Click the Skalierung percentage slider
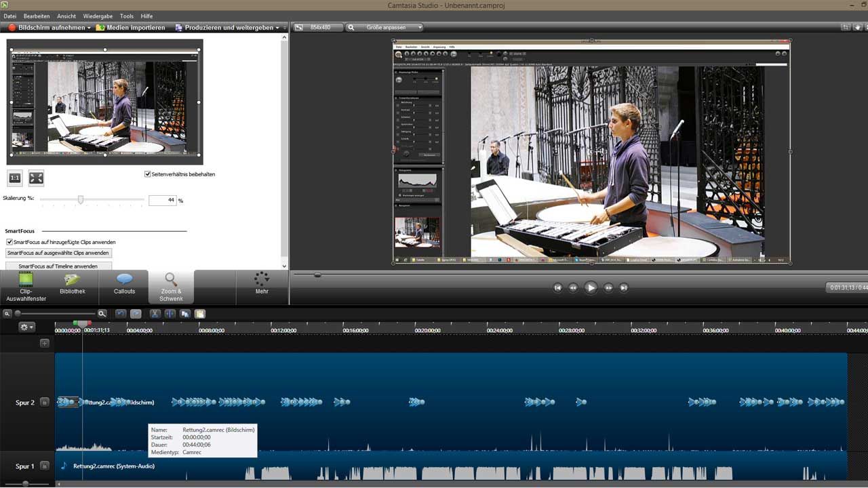 coord(81,200)
